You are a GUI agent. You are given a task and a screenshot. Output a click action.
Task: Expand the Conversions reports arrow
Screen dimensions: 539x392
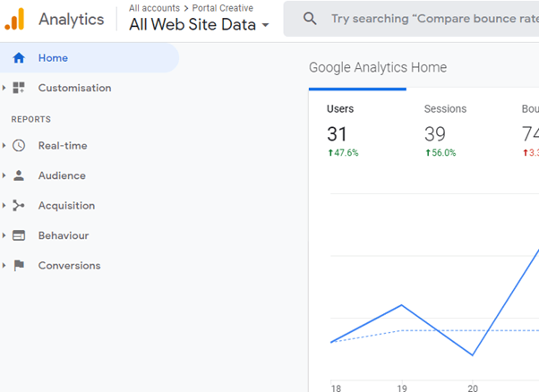pos(4,265)
